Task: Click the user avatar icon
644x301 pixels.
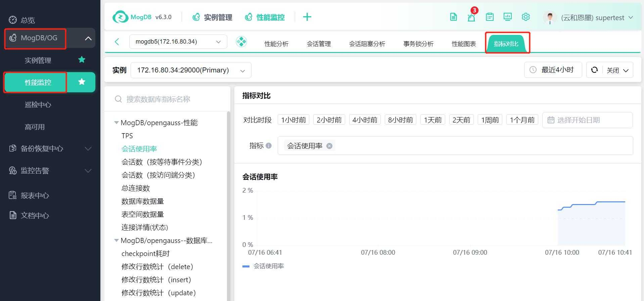Action: coord(550,17)
